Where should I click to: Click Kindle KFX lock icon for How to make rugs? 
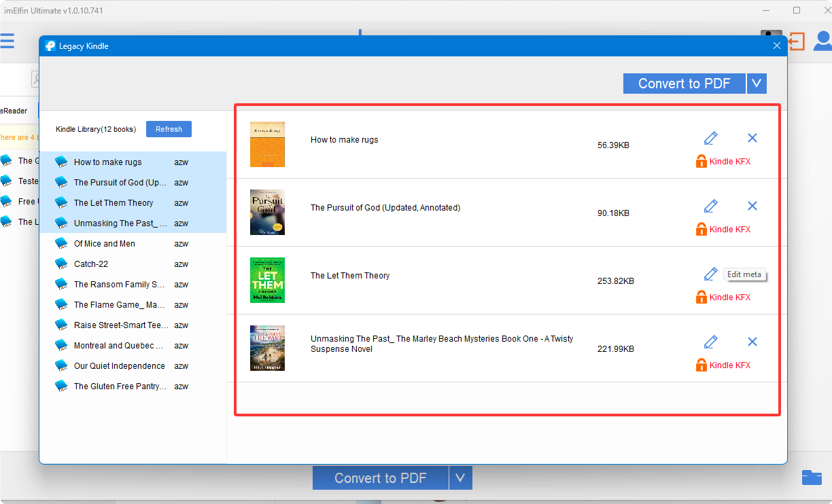(701, 161)
